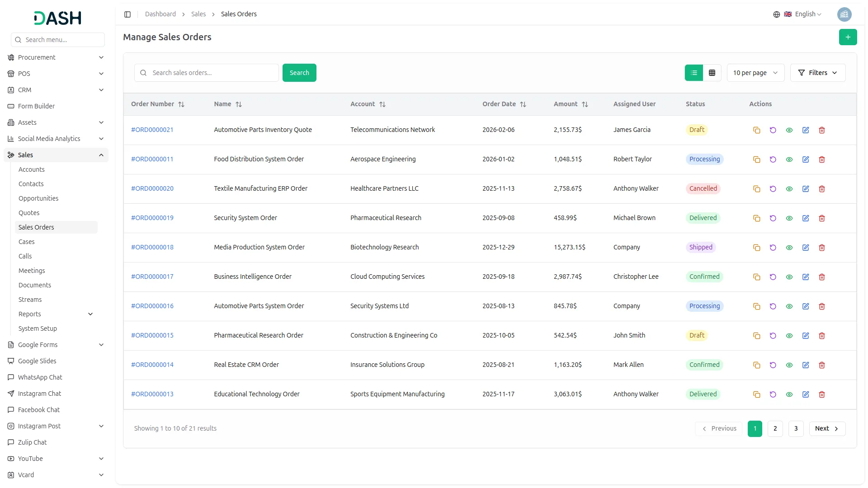Screen dimensions: 868x488
Task: Open the 10 per page dropdown
Action: [755, 73]
